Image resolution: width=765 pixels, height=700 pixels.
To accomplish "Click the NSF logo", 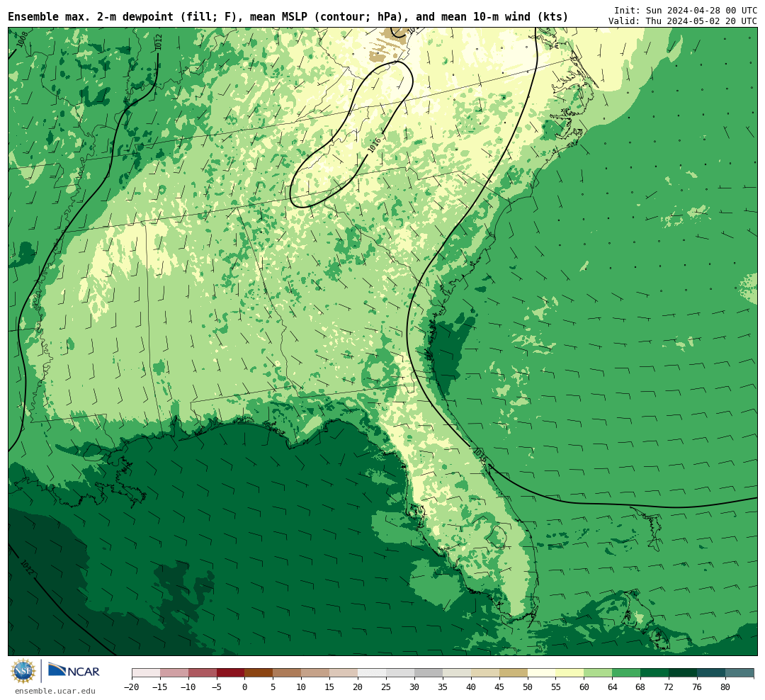I will click(24, 672).
